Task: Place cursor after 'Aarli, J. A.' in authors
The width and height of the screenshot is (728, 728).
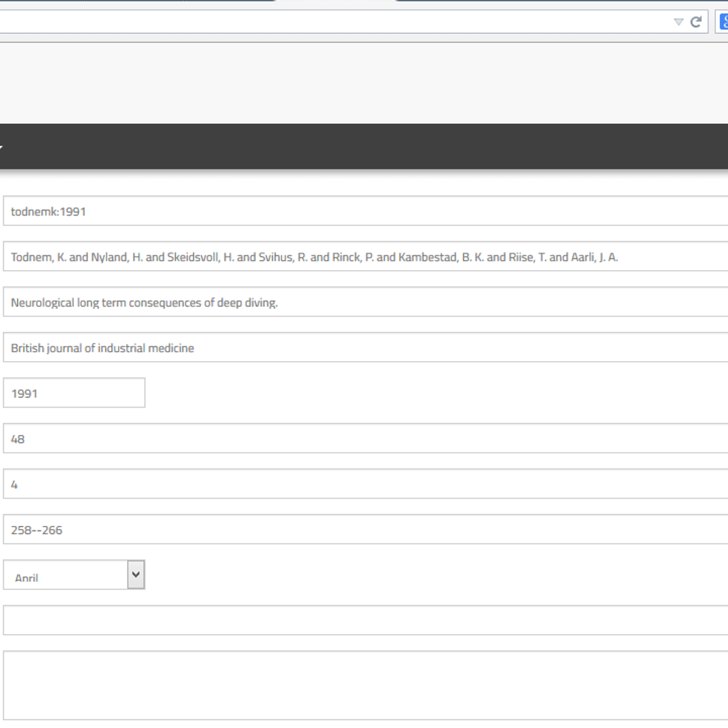Action: pyautogui.click(x=619, y=257)
